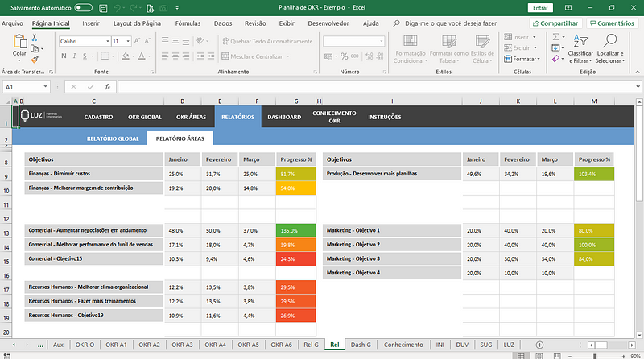Open the RELATÓRIO GLOBAL link
644x359 pixels.
click(113, 138)
